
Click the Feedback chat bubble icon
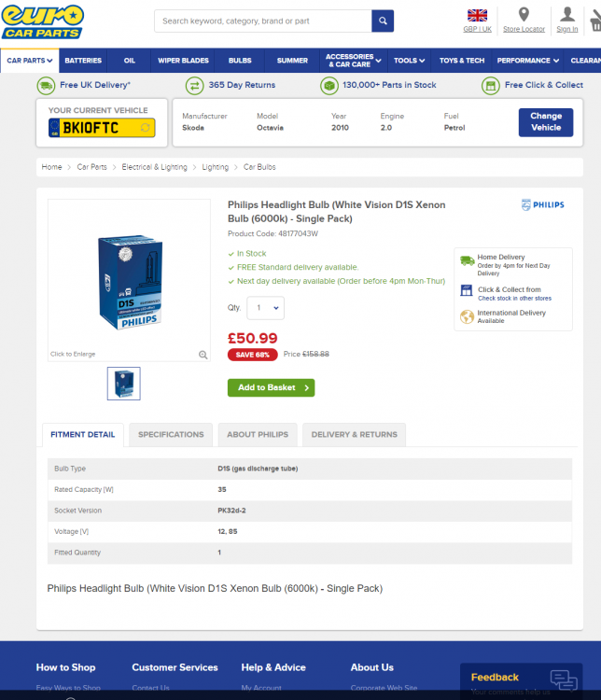[564, 680]
